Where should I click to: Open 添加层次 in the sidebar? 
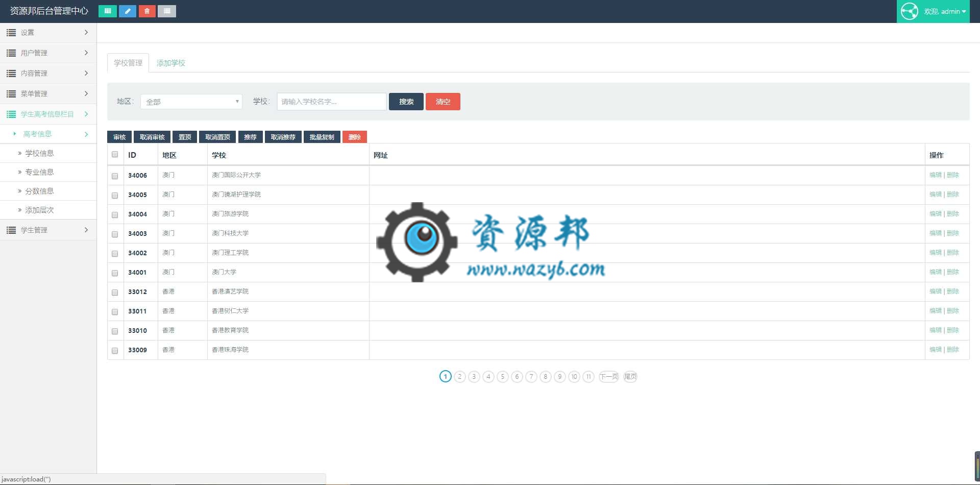point(39,210)
